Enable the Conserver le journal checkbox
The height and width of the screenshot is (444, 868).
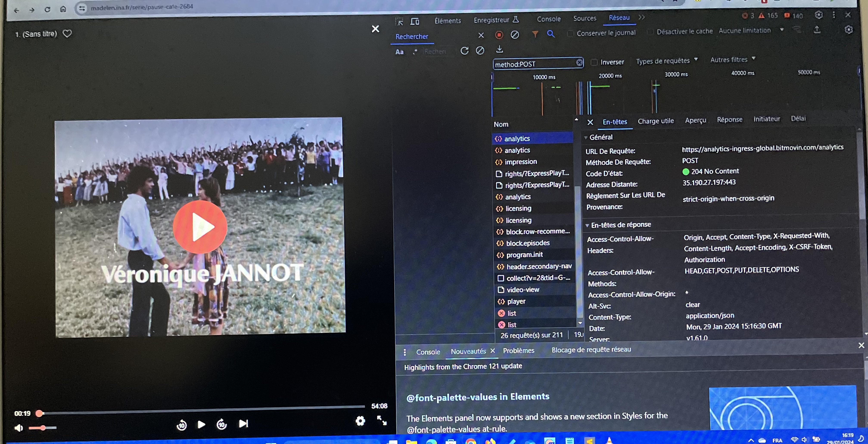[x=570, y=33]
